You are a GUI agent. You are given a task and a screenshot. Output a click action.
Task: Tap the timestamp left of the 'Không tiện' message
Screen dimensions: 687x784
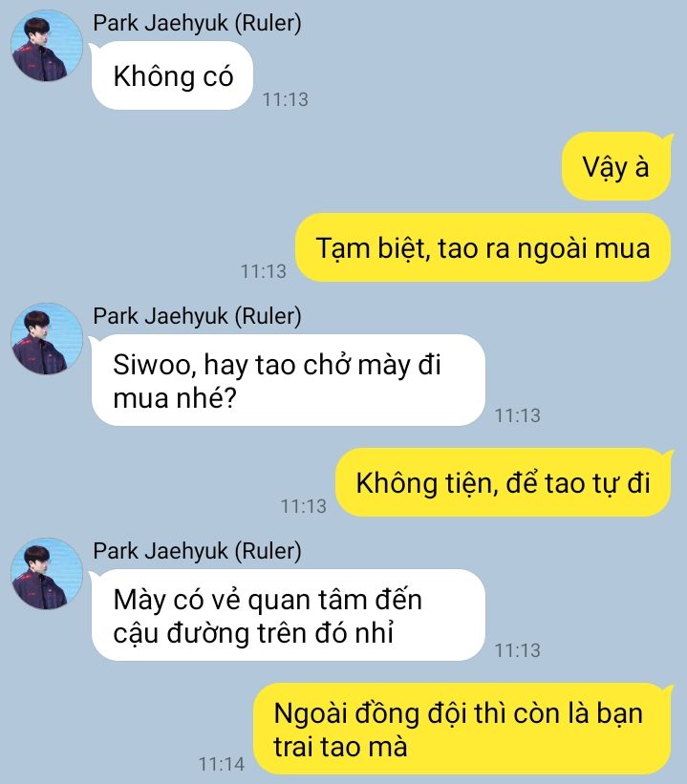(x=303, y=506)
